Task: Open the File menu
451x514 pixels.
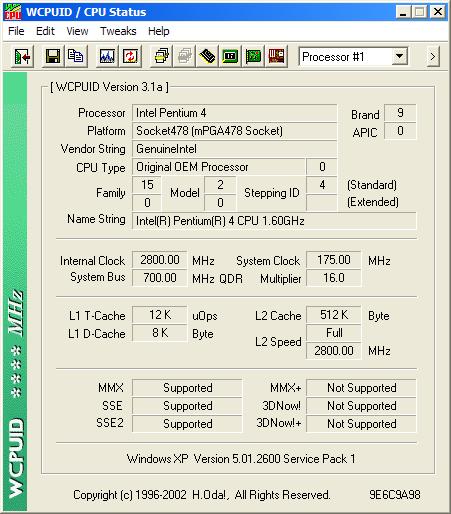Action: tap(16, 31)
